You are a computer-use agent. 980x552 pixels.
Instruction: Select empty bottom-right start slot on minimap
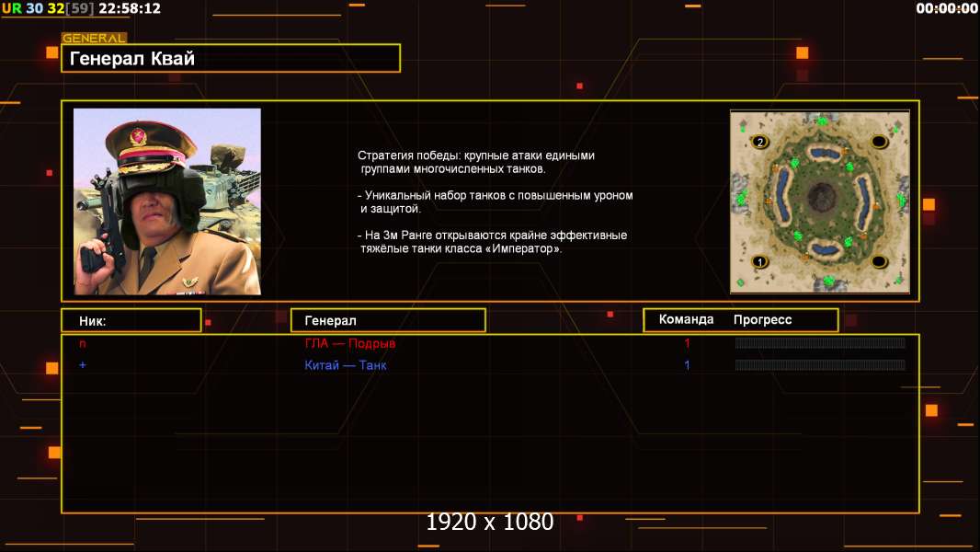(879, 261)
